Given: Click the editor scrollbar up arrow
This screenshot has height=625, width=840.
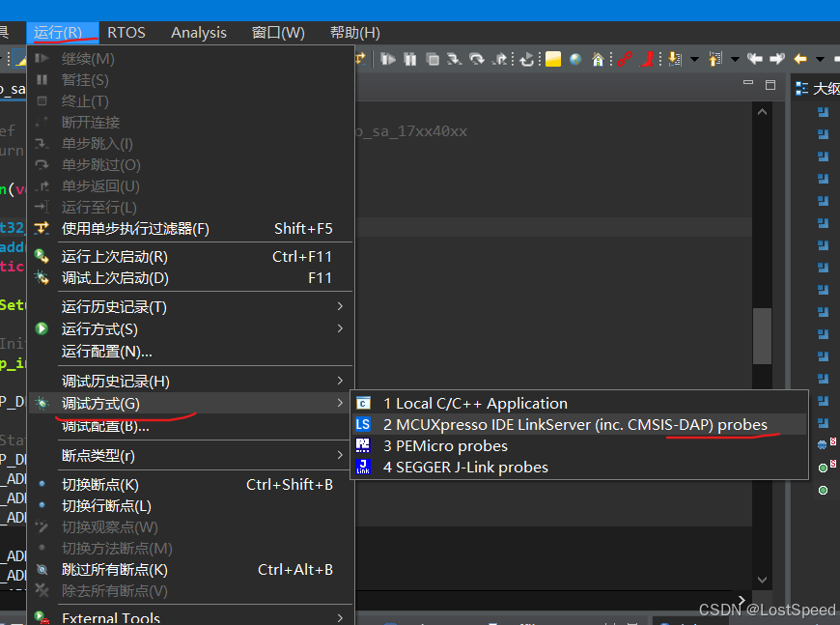Looking at the screenshot, I should (x=762, y=112).
